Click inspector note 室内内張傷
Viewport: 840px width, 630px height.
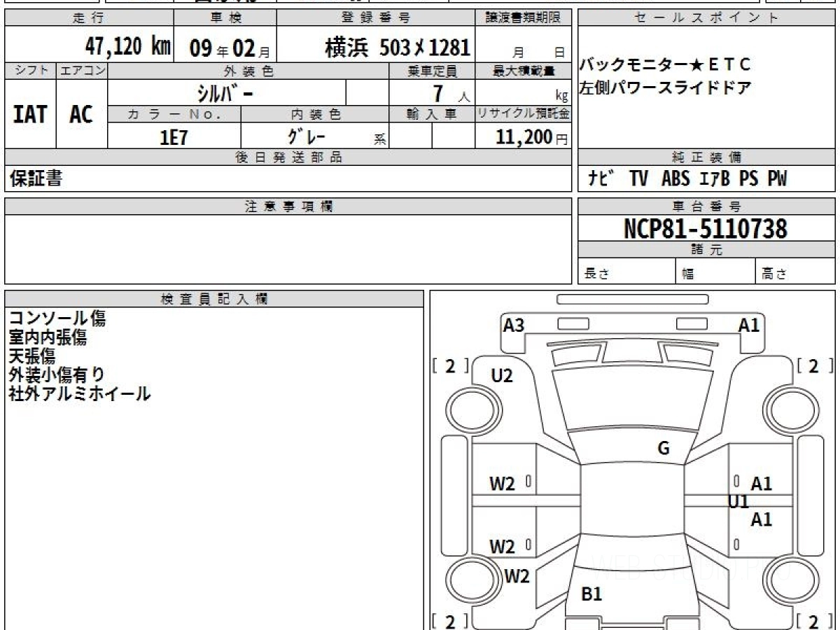tap(48, 337)
